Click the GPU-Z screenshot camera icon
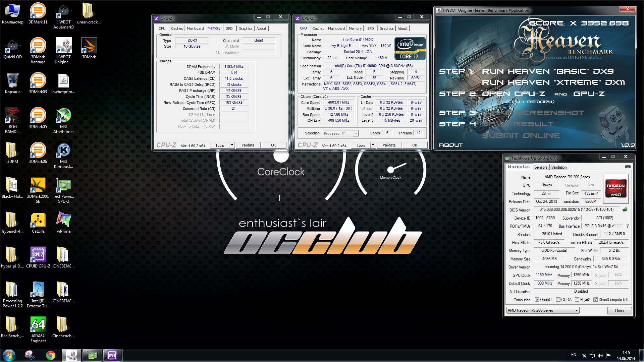Screen dimensions: 644x362 point(628,167)
